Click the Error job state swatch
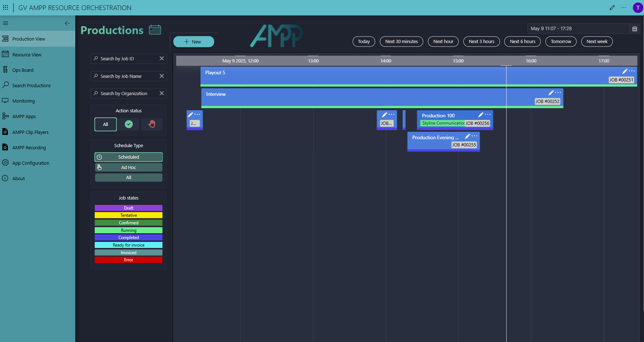This screenshot has width=644, height=342. [129, 260]
